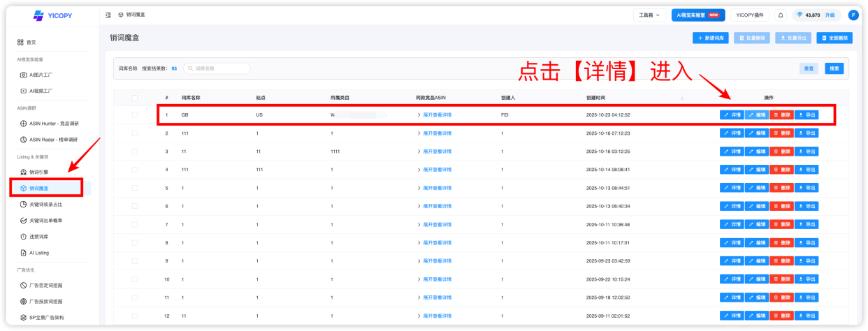Expand 展开查看详情 in row 8

click(x=434, y=242)
